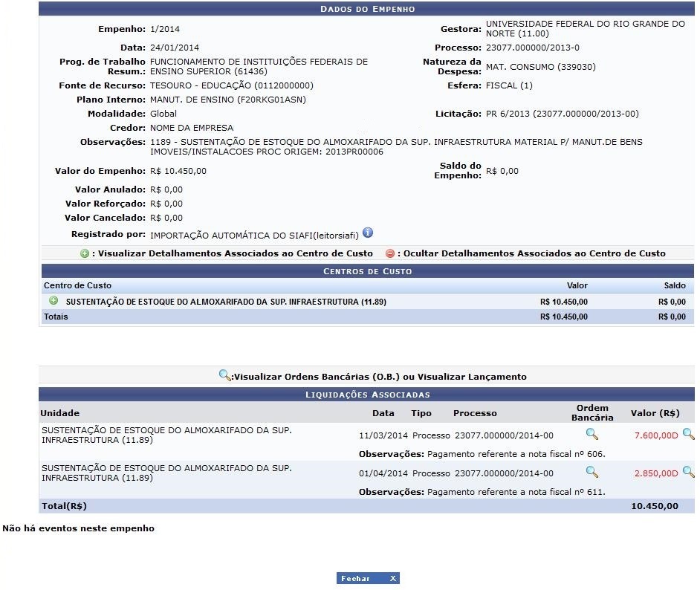
Task: Click the empenho date 24/01/2014
Action: point(175,48)
